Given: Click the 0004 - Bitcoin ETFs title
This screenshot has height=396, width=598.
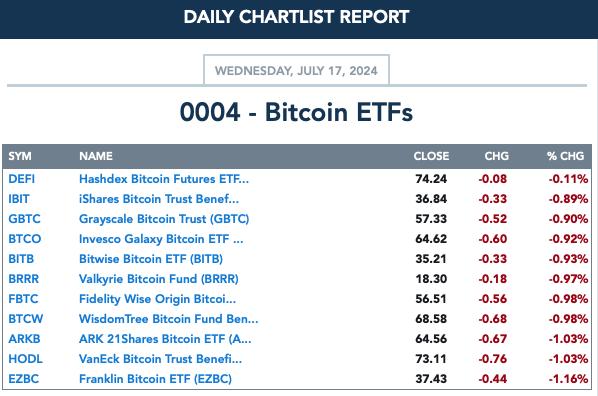Looking at the screenshot, I should pos(296,112).
